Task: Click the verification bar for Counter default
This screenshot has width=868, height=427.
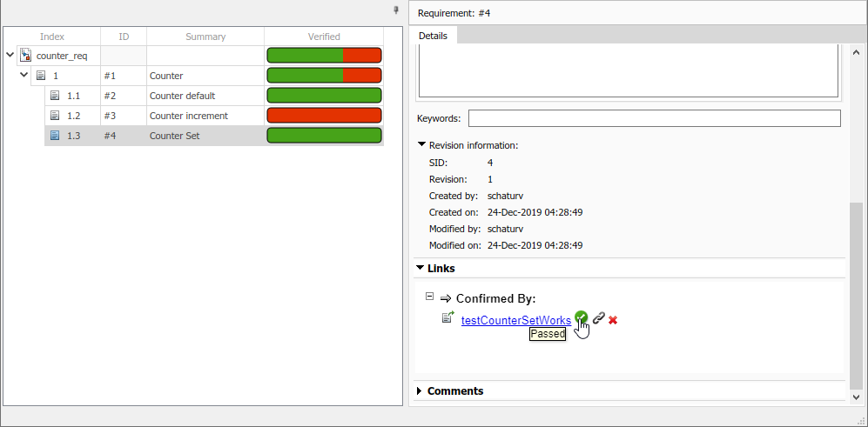Action: (325, 95)
